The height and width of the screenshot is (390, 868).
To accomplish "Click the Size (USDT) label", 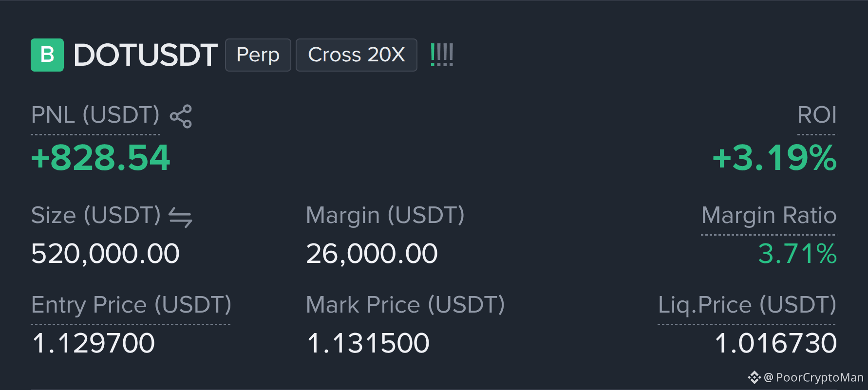I will coord(96,215).
